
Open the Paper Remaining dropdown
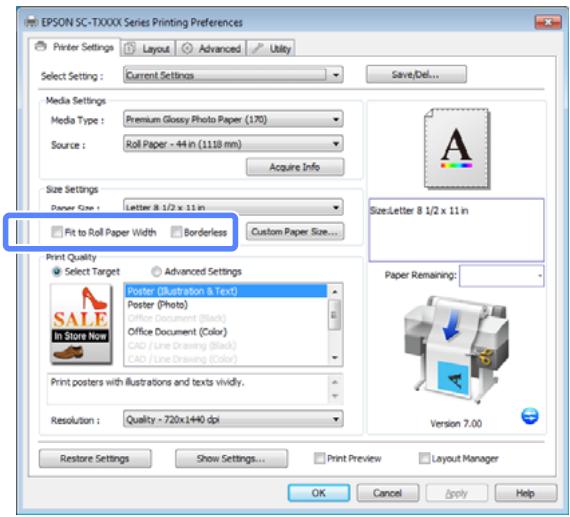[502, 276]
